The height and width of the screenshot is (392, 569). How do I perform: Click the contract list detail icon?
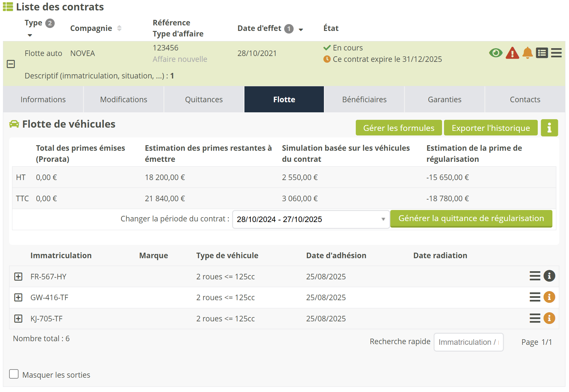pyautogui.click(x=542, y=53)
